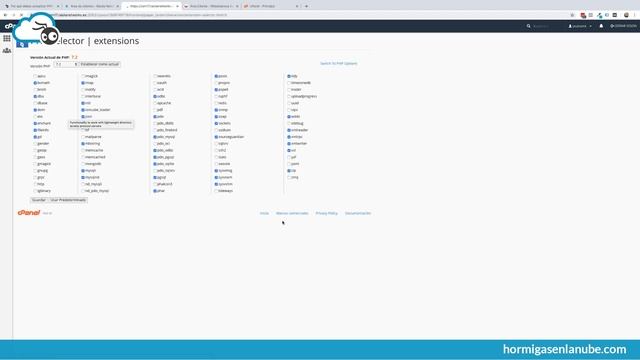The image size is (640, 360).
Task: Toggle the mbstring extension checkbox
Action: 83,144
